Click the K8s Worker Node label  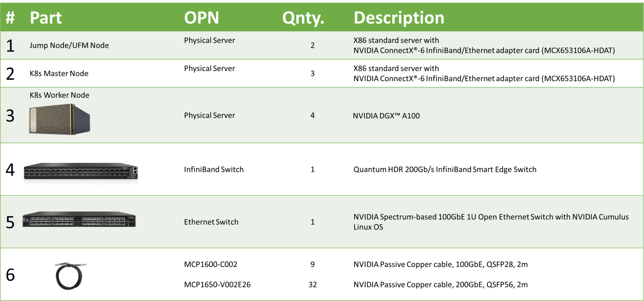59,95
